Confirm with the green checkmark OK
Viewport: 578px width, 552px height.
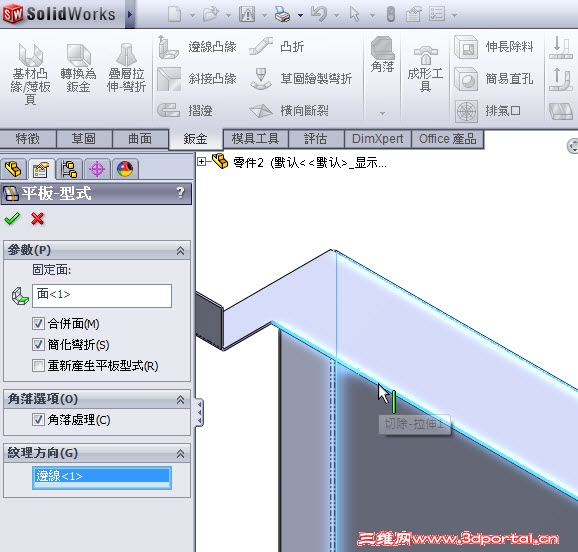(12, 219)
